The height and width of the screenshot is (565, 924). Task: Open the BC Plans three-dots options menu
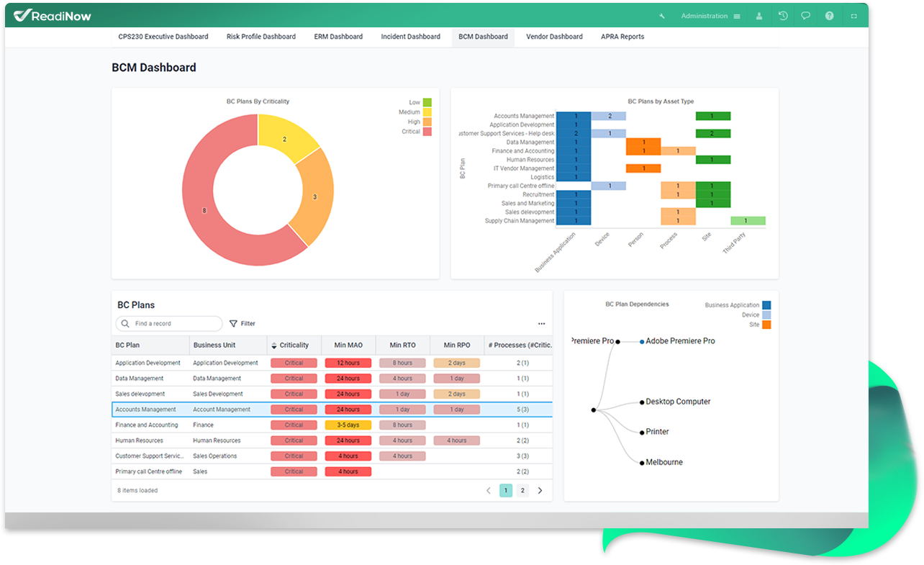541,324
